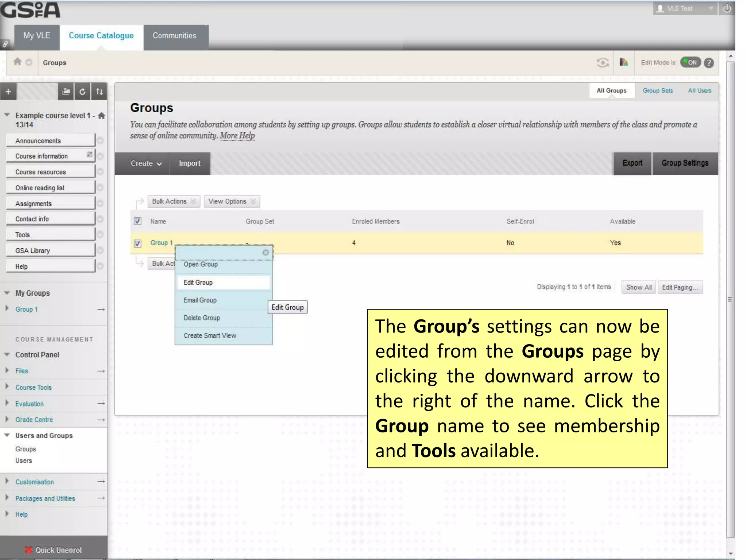The width and height of the screenshot is (747, 560).
Task: Open options chevron next to GSA Library
Action: (100, 250)
